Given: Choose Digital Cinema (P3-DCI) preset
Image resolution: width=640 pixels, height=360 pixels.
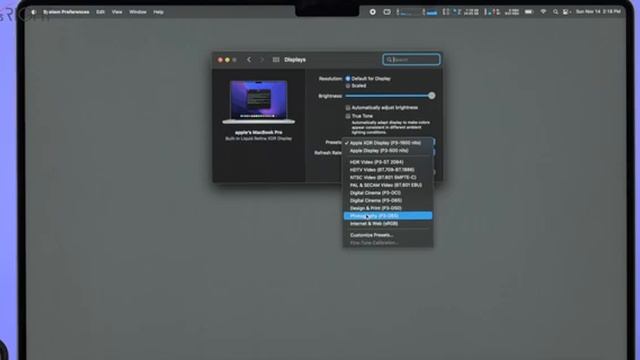Looking at the screenshot, I should coord(388,193).
